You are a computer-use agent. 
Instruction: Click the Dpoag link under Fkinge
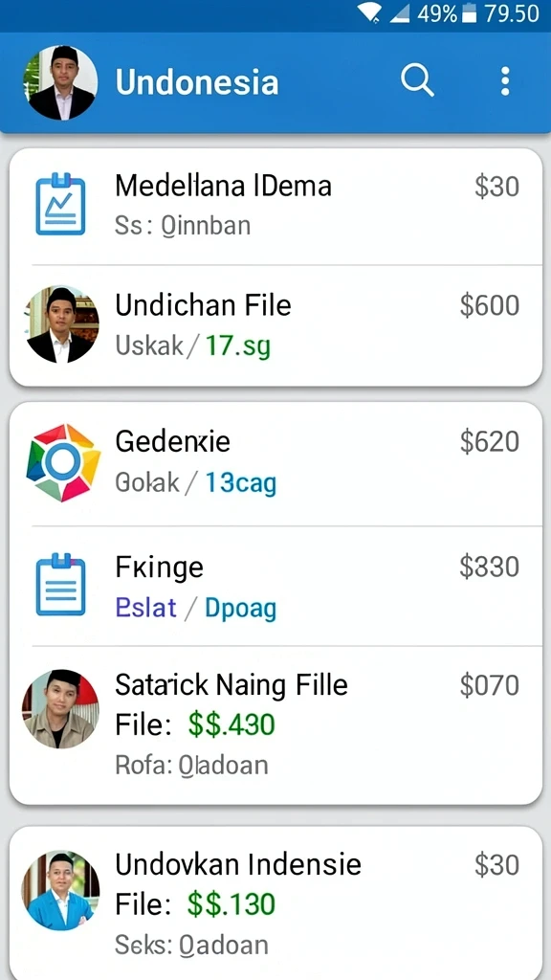pos(240,608)
